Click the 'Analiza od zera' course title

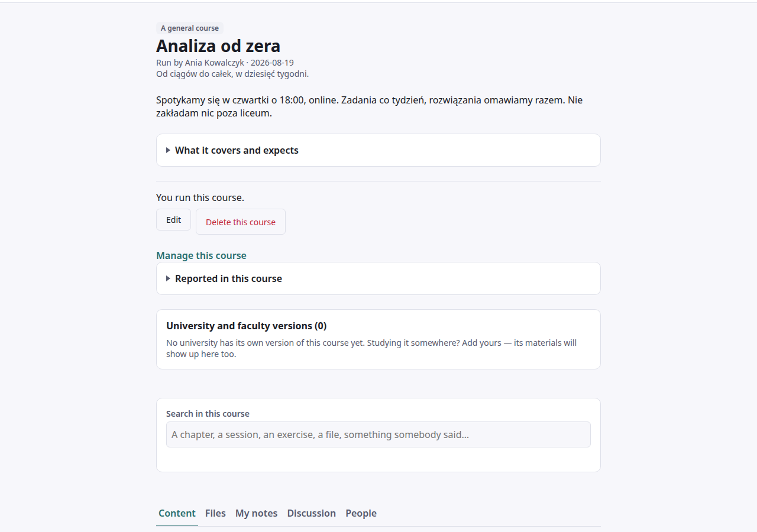pos(218,46)
